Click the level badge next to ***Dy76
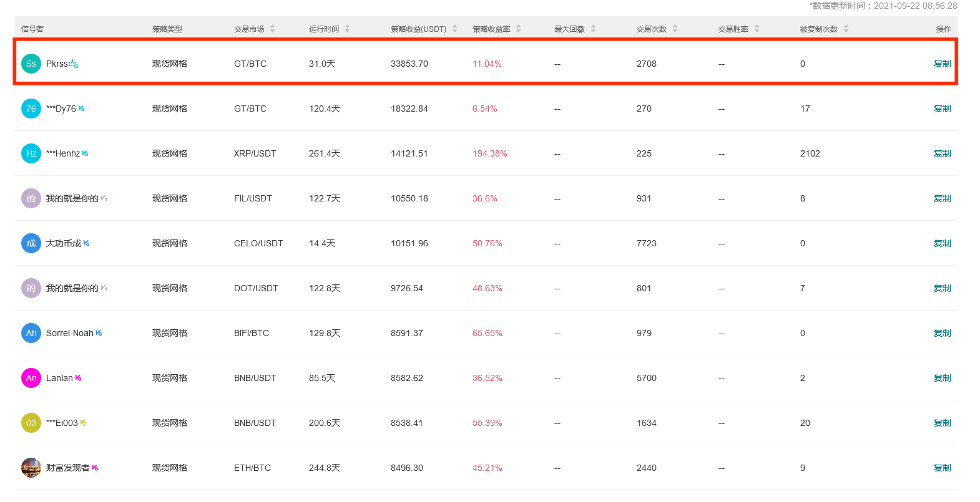Viewport: 980px width, 502px height. coord(81,109)
